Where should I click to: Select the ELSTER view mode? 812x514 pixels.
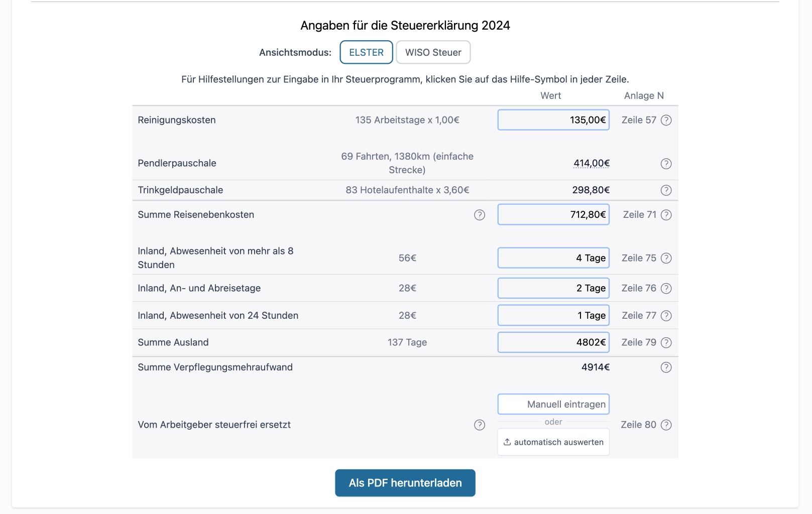(x=366, y=52)
